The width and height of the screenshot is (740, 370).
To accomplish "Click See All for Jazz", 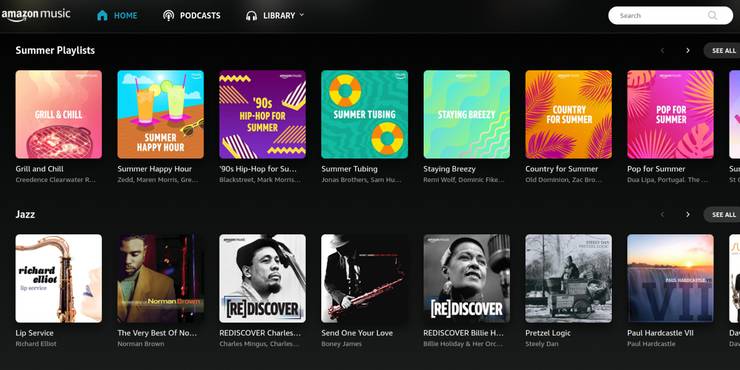I will 723,215.
